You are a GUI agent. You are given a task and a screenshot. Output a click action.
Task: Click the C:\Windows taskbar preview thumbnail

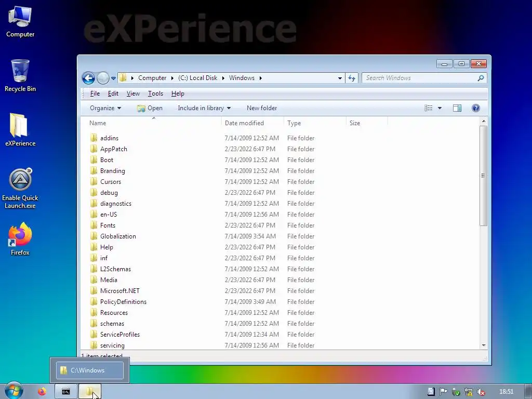89,370
